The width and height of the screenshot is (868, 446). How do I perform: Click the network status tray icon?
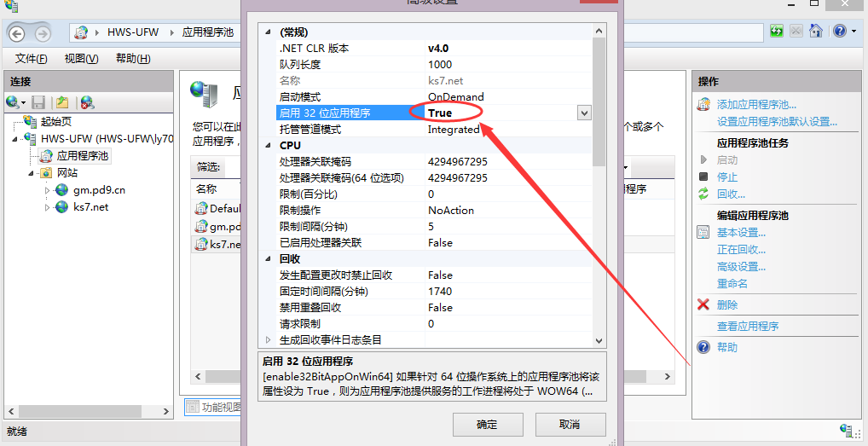[x=846, y=431]
